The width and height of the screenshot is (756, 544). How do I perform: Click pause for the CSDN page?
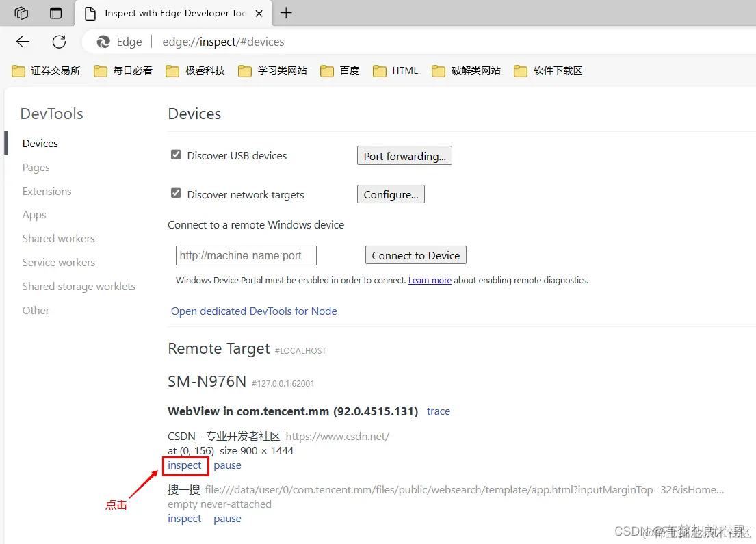(x=228, y=465)
